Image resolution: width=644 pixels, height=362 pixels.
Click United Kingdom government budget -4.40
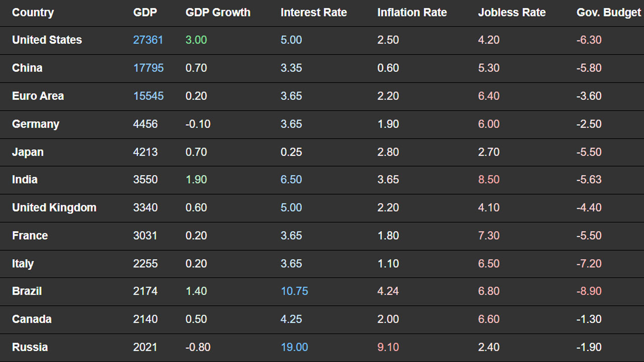click(589, 208)
